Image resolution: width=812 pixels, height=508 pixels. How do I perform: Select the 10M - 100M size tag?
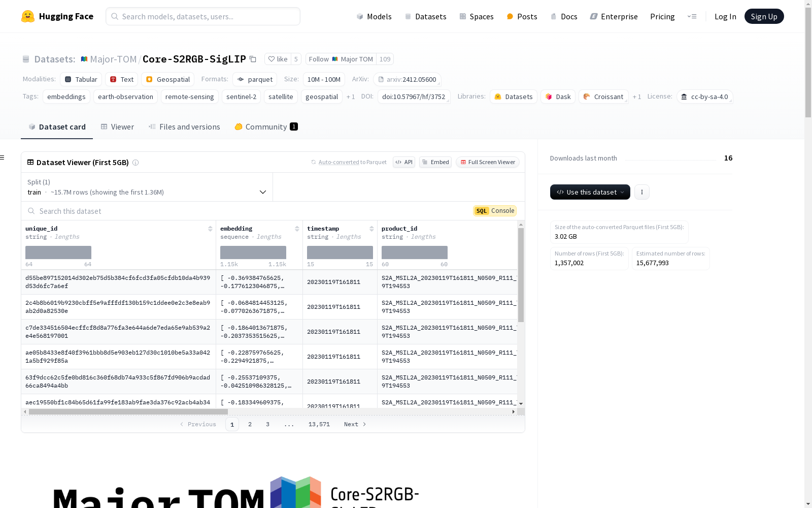pos(324,79)
